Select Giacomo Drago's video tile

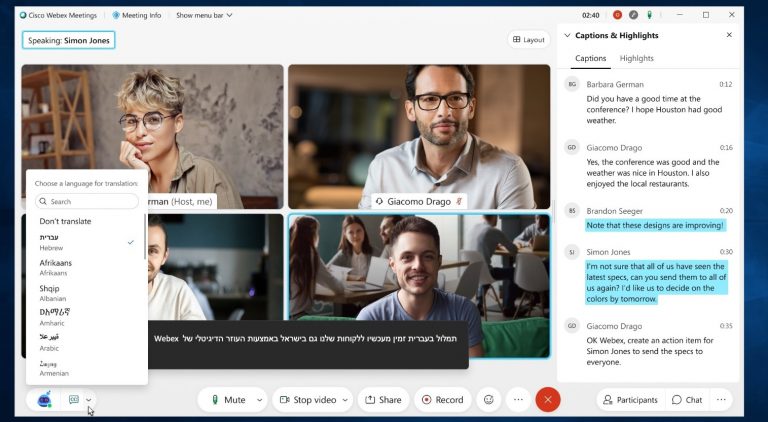pos(419,137)
